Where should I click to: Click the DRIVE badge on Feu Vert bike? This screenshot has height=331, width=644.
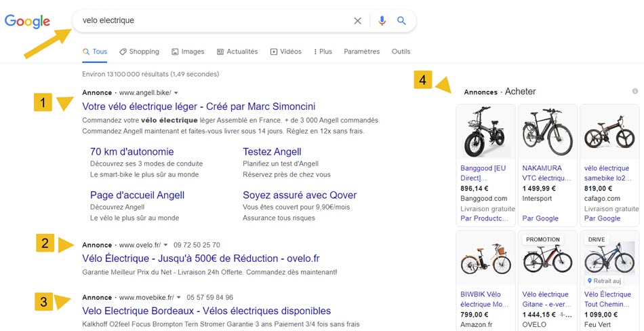[596, 239]
